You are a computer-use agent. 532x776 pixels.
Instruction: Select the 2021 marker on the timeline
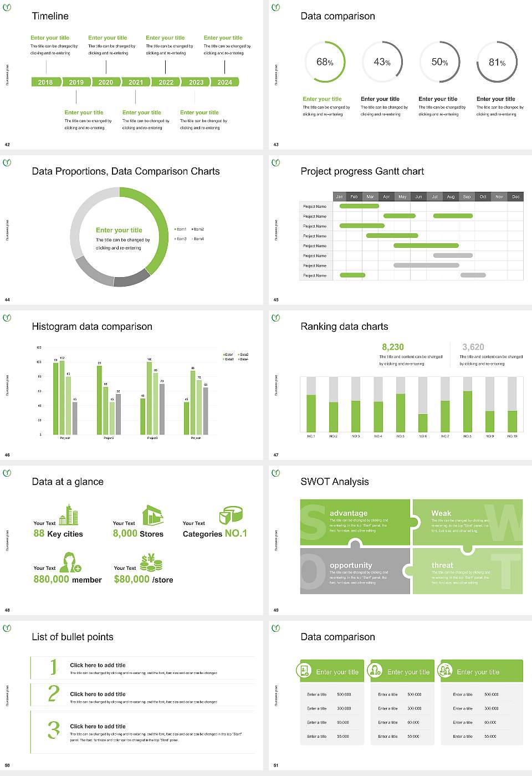click(x=136, y=82)
